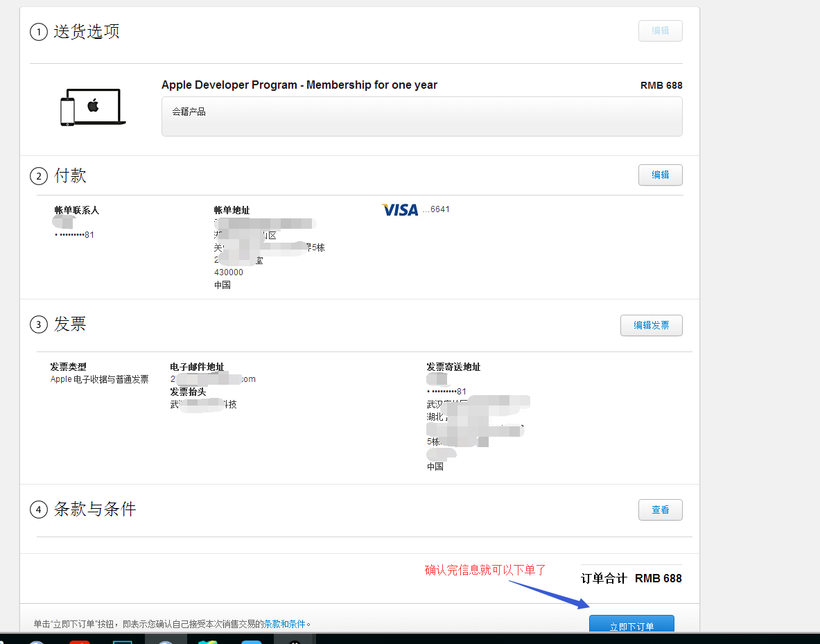Click the card number ending in 6641
The height and width of the screenshot is (644, 820).
coord(437,209)
